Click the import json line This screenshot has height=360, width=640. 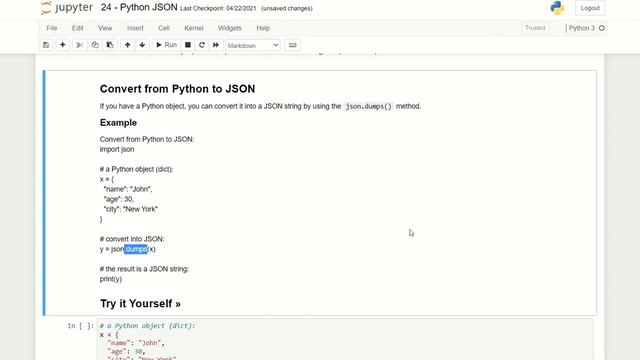tap(117, 149)
